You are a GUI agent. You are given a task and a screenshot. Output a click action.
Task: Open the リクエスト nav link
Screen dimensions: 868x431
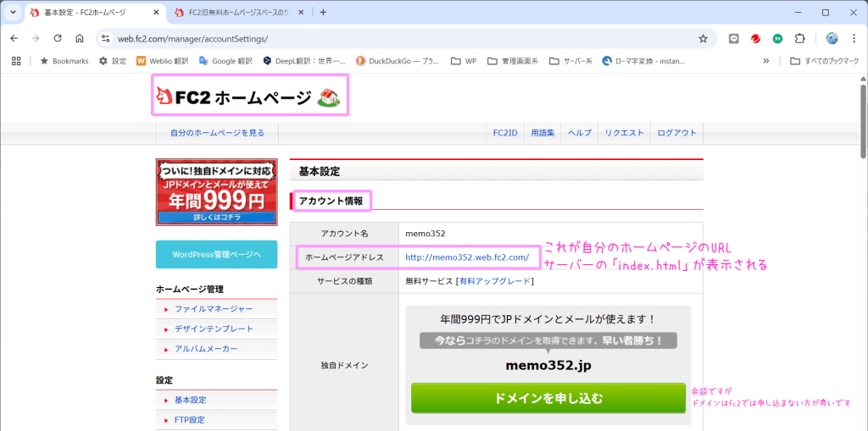coord(625,133)
